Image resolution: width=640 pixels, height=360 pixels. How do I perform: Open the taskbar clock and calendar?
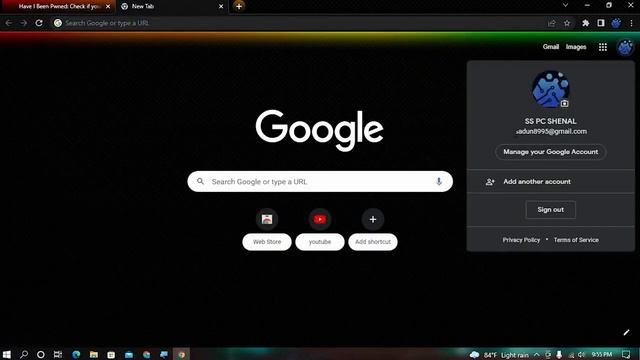602,354
